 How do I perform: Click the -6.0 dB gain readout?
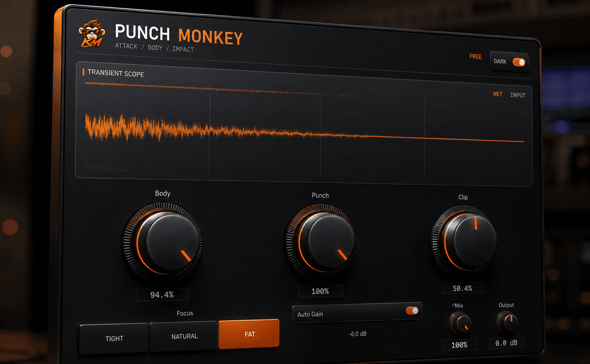coord(357,334)
